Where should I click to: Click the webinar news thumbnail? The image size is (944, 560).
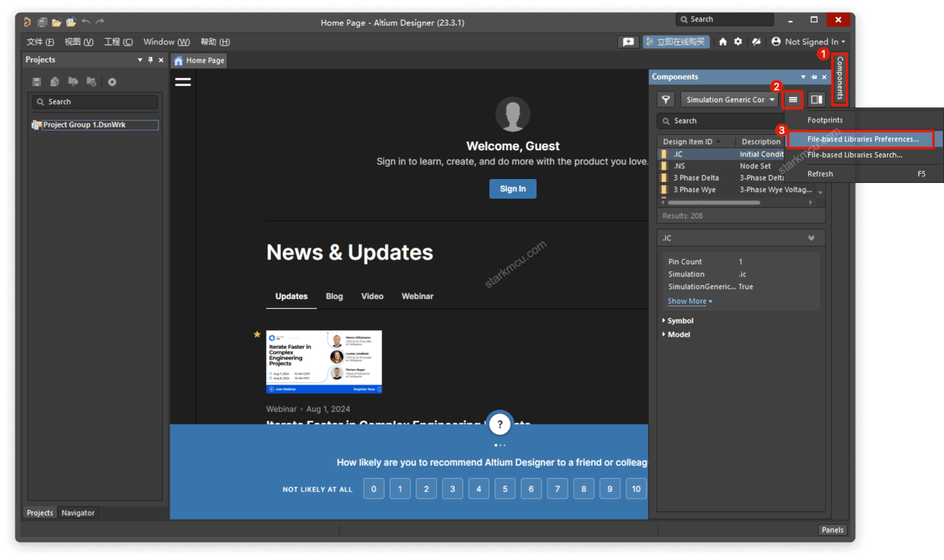point(324,362)
